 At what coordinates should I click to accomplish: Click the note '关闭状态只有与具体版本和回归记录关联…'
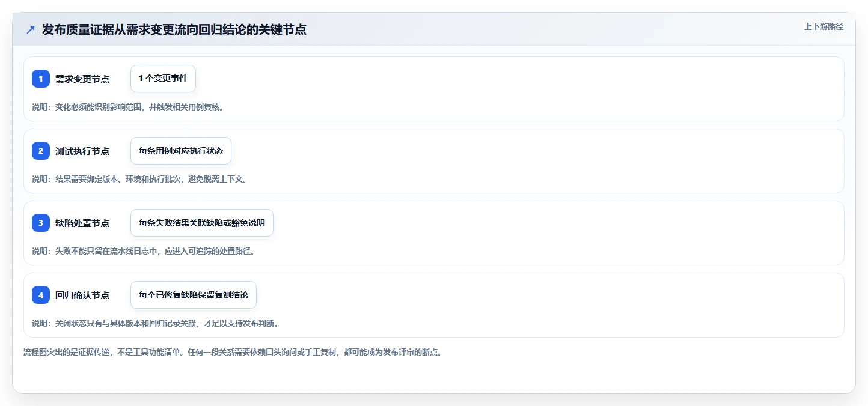pyautogui.click(x=155, y=323)
